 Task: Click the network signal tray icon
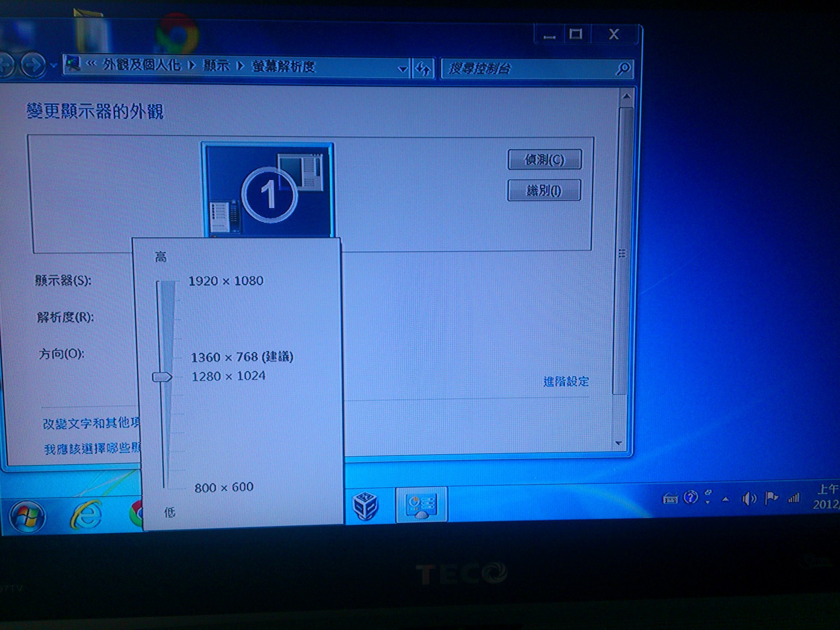point(794,497)
